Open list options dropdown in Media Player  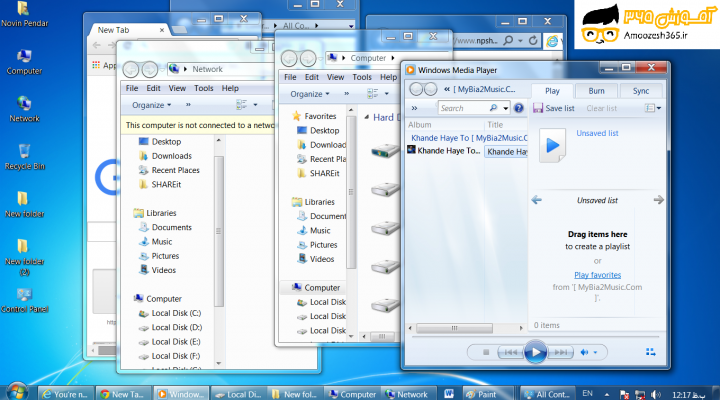pyautogui.click(x=652, y=108)
